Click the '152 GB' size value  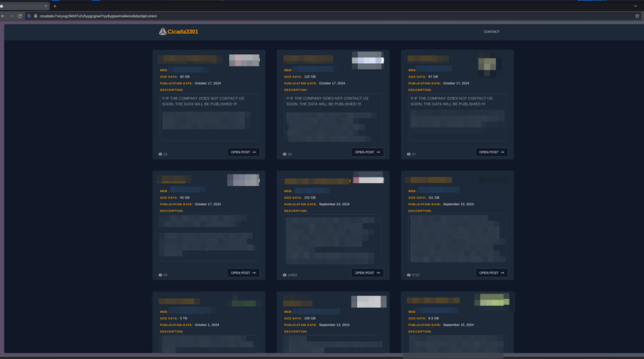tap(310, 198)
